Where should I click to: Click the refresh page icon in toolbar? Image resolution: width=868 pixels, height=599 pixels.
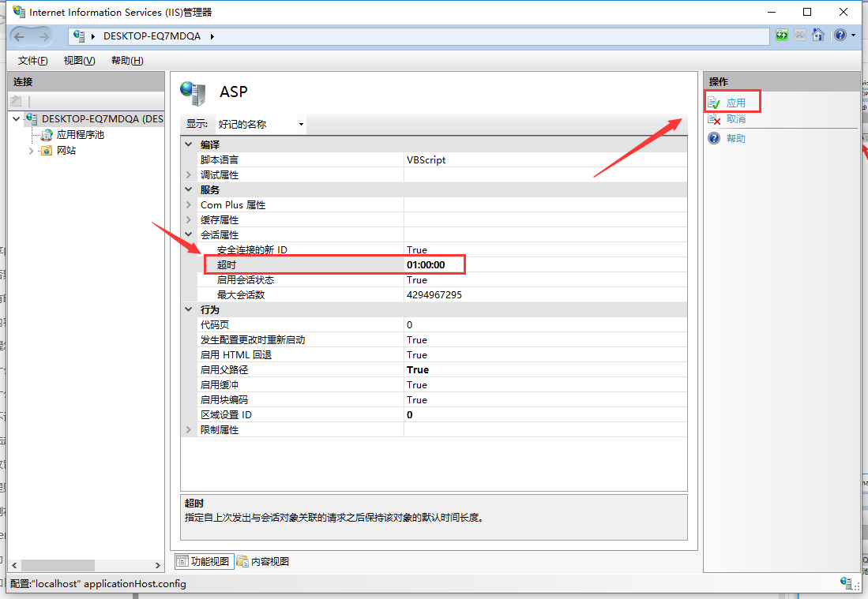(781, 36)
